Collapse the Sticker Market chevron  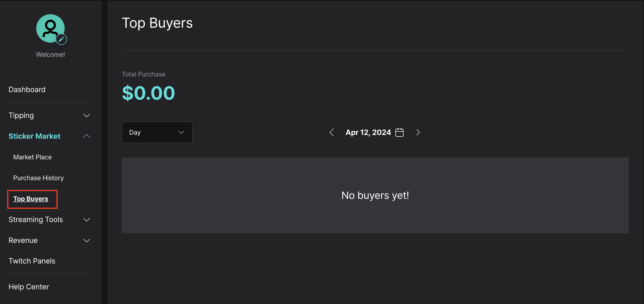coord(86,136)
